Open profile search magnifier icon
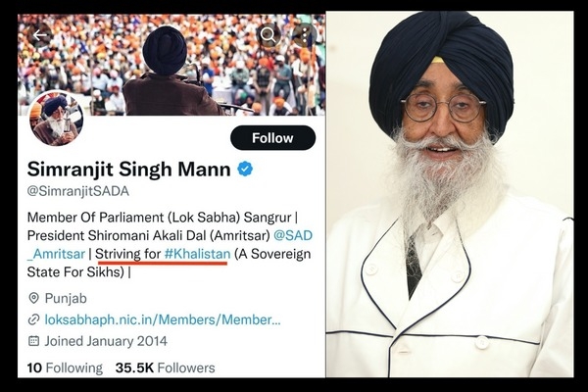Viewport: 588px width, 392px height. point(269,35)
